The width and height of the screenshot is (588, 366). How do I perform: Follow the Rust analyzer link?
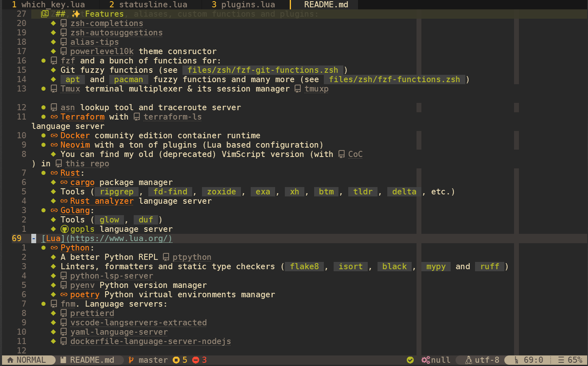(x=102, y=201)
